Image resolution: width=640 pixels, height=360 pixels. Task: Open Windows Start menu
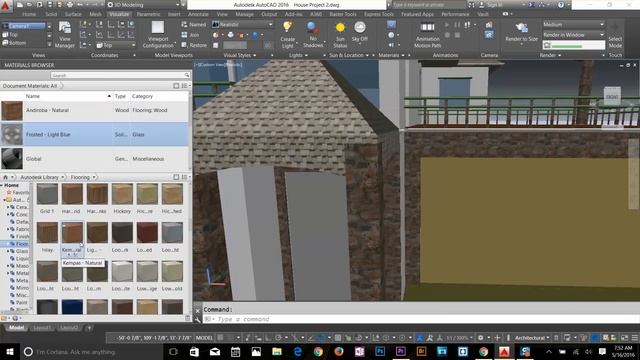(10, 351)
